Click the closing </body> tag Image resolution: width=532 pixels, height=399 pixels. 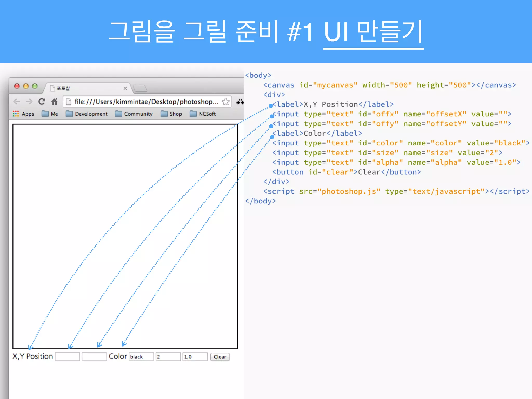click(261, 201)
